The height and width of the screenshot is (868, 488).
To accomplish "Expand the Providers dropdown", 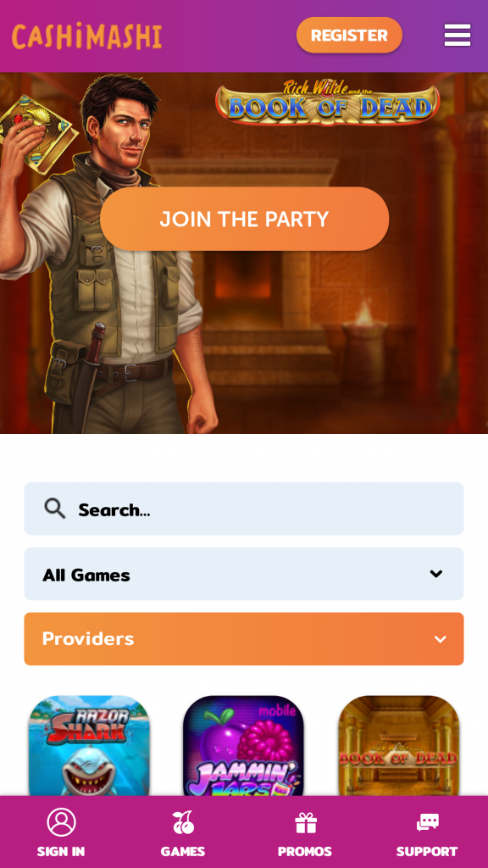I will (x=244, y=639).
